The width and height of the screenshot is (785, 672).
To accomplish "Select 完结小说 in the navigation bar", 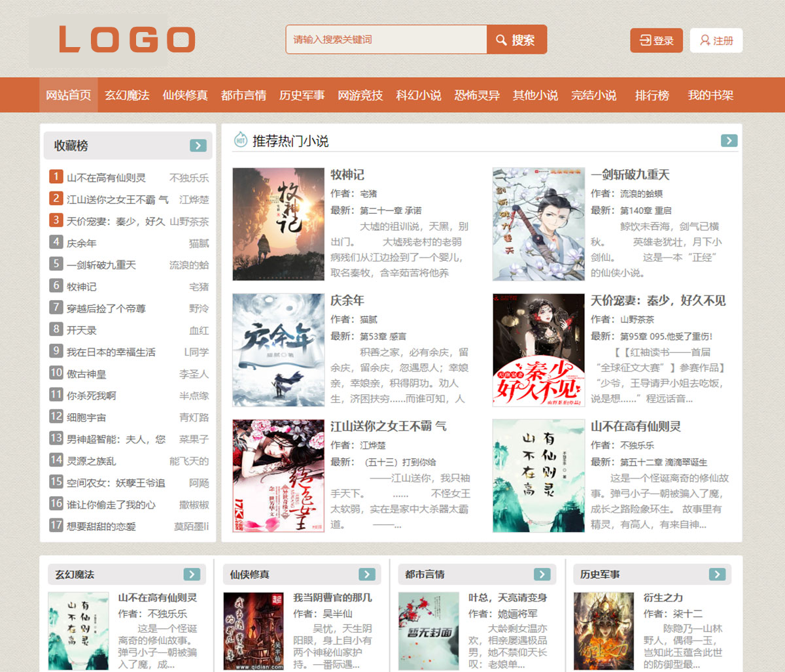I will click(x=593, y=95).
